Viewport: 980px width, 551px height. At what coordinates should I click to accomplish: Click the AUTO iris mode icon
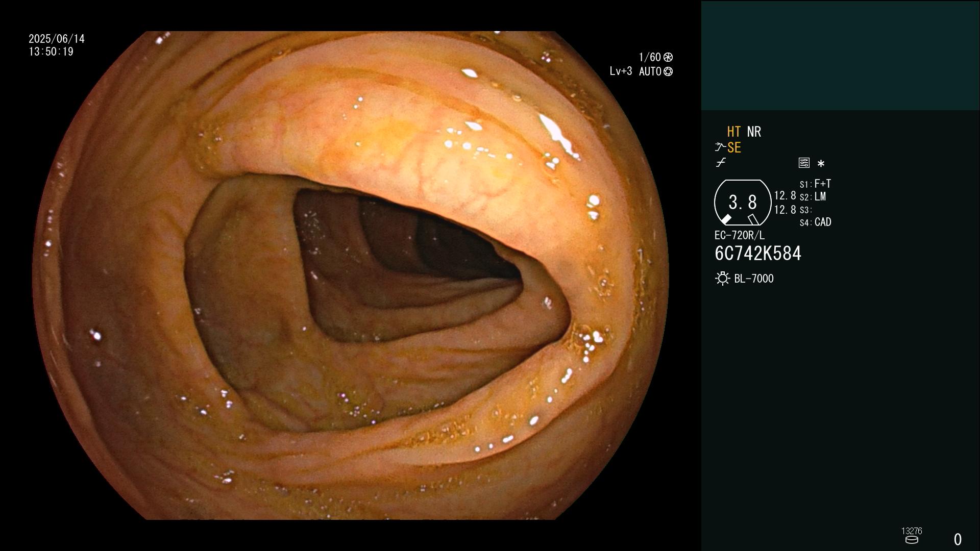[x=668, y=71]
